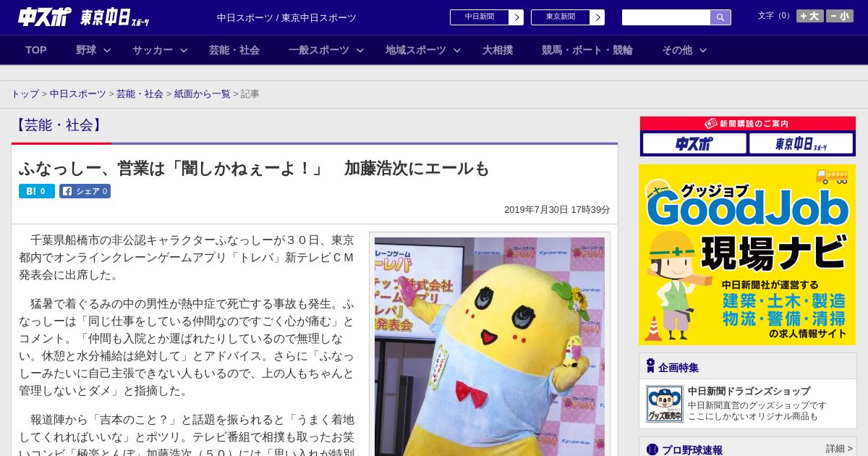Decrease text size with 小 button

[840, 16]
